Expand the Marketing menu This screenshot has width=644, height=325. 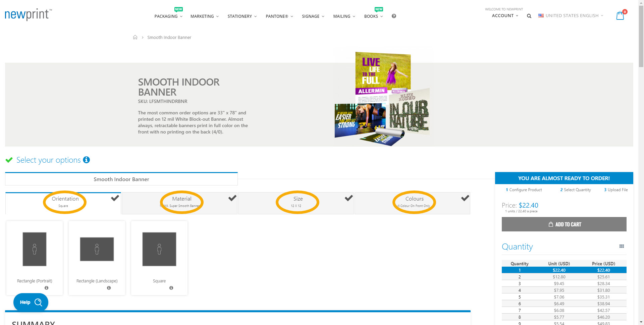[205, 16]
